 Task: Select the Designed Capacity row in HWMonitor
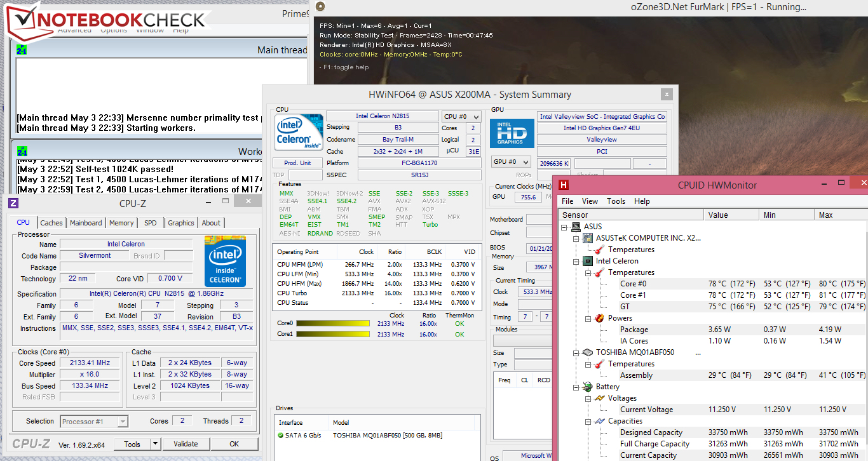click(x=743, y=432)
